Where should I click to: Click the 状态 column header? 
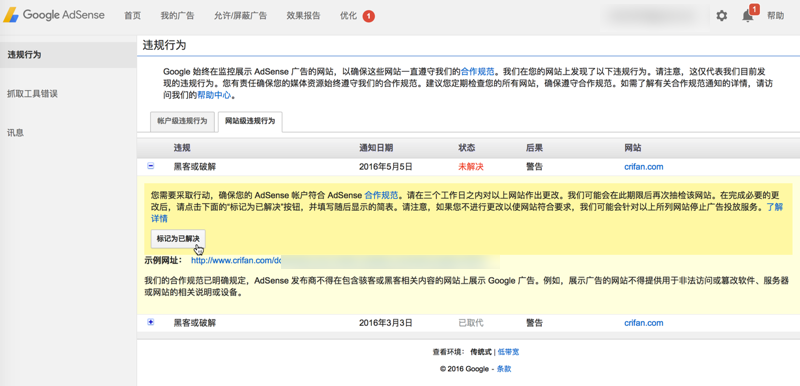tap(467, 148)
